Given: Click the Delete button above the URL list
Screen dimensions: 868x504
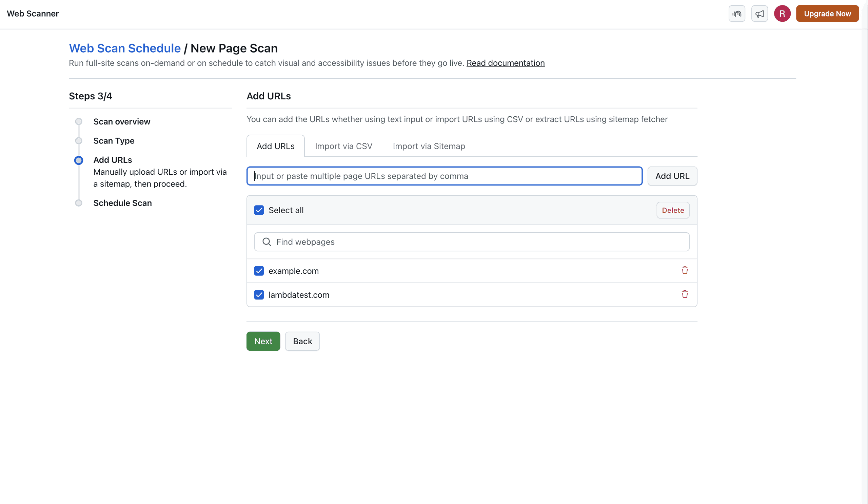Looking at the screenshot, I should pyautogui.click(x=673, y=210).
